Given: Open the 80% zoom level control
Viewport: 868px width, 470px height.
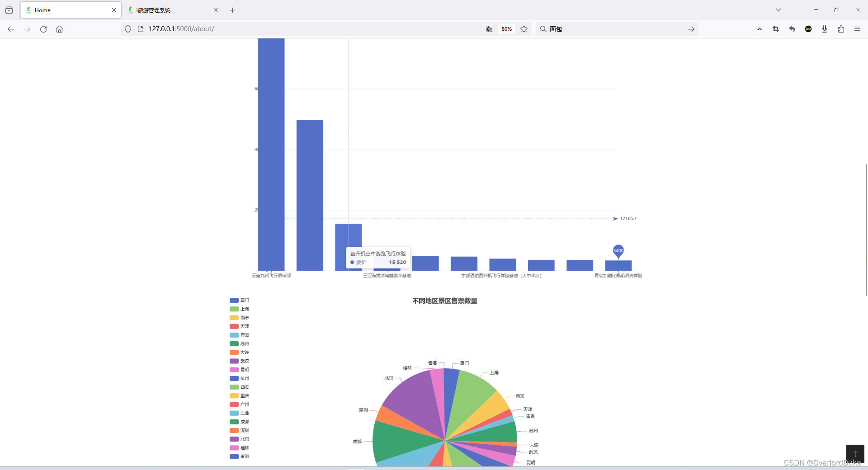Looking at the screenshot, I should [x=506, y=29].
